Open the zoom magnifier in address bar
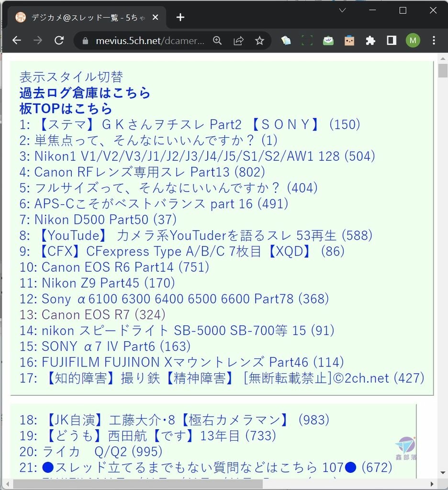The height and width of the screenshot is (490, 448). [x=217, y=40]
